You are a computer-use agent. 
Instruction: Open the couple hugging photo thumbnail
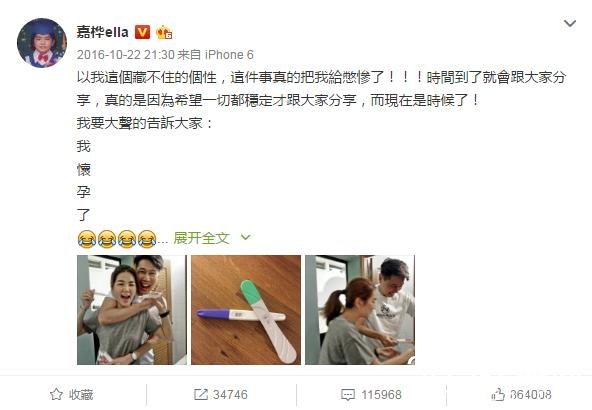[132, 310]
